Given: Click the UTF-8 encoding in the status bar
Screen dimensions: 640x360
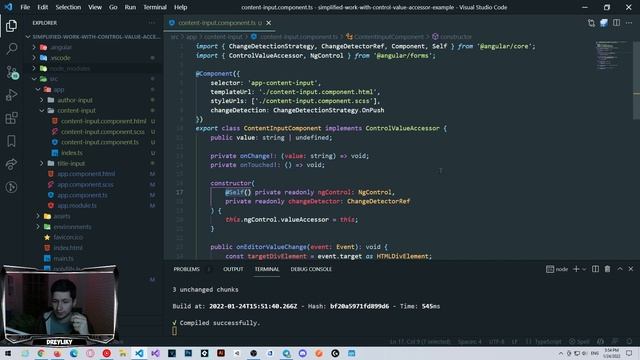Looking at the screenshot, I should pyautogui.click(x=497, y=342).
